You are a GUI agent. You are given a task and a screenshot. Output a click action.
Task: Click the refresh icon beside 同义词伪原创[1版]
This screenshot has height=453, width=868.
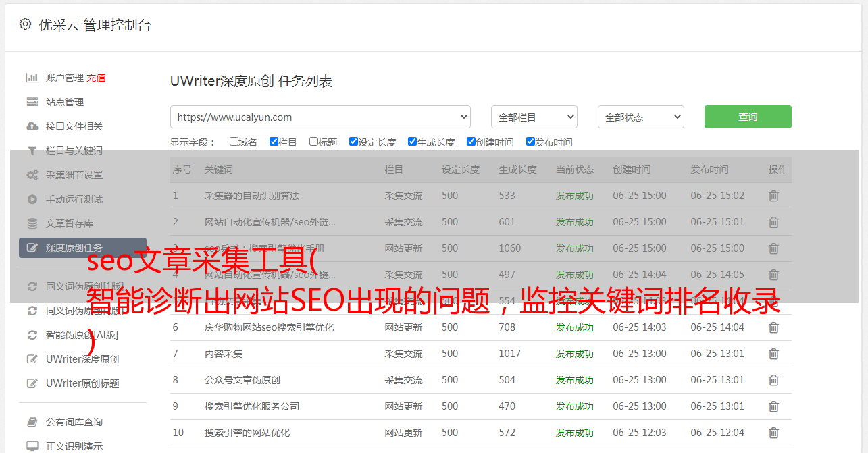[32, 286]
